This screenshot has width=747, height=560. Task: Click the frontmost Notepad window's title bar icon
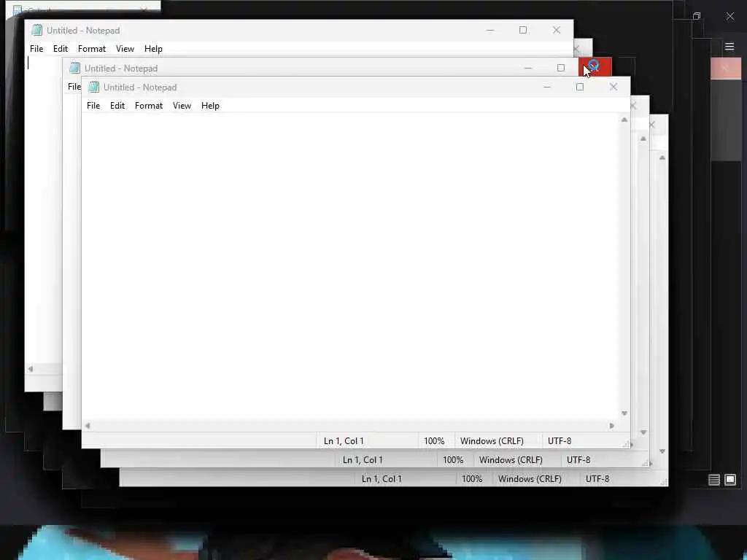(x=94, y=87)
